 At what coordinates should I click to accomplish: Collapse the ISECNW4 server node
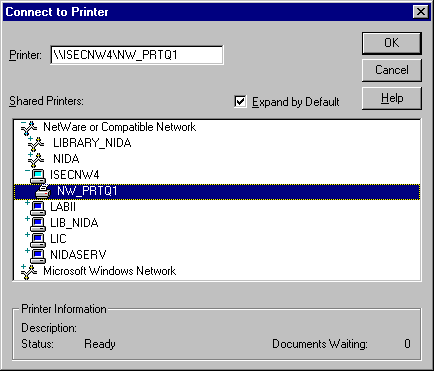27,170
